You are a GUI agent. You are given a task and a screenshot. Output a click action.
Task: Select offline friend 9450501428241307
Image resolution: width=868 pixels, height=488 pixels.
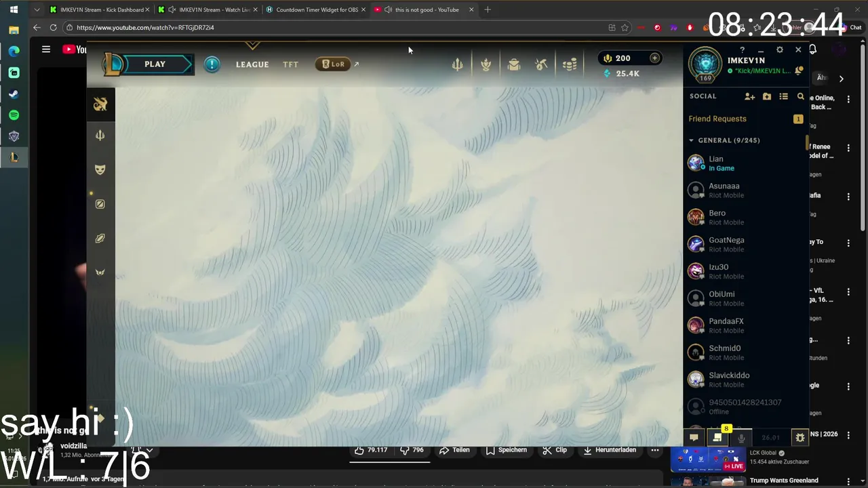pyautogui.click(x=745, y=407)
